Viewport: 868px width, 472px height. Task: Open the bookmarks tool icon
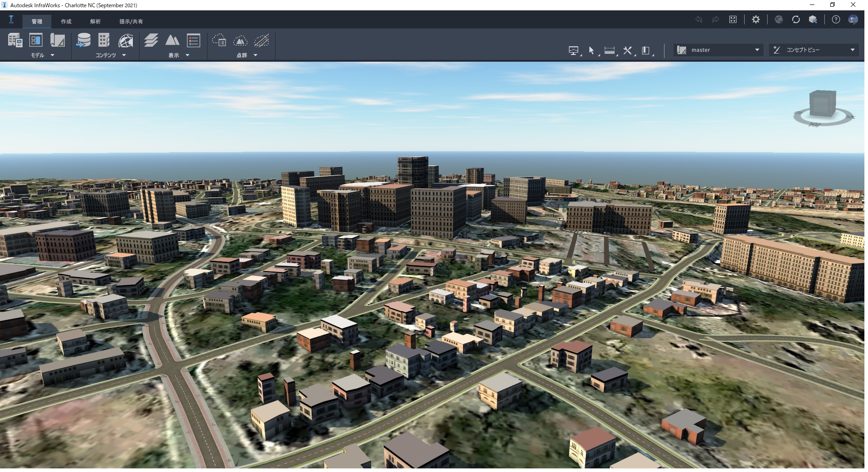[x=646, y=50]
